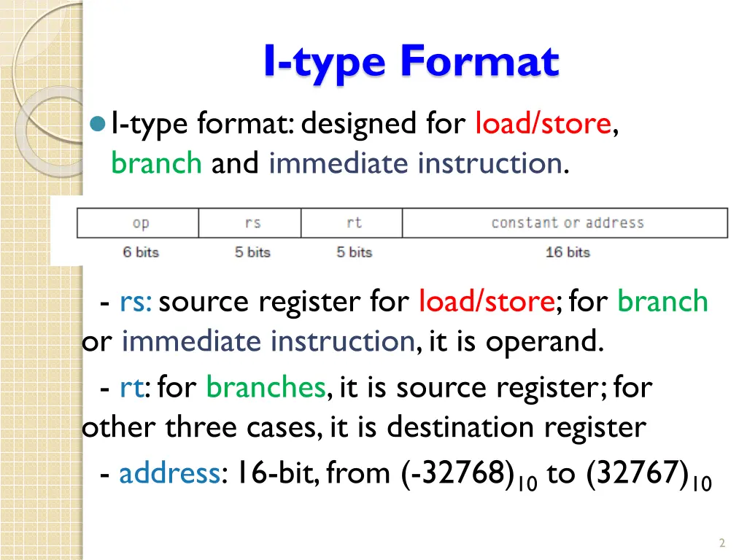This screenshot has width=747, height=560.
Task: Click the green 'branches' word
Action: point(266,386)
